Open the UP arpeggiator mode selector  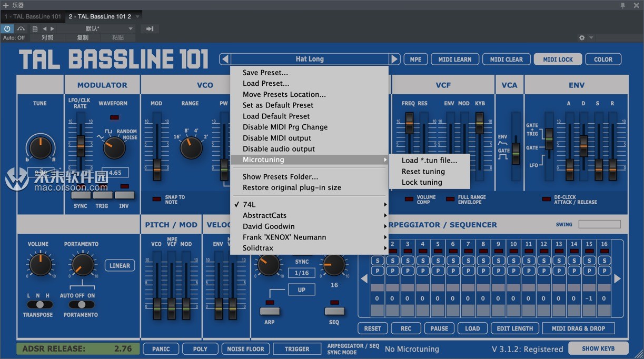tap(302, 290)
